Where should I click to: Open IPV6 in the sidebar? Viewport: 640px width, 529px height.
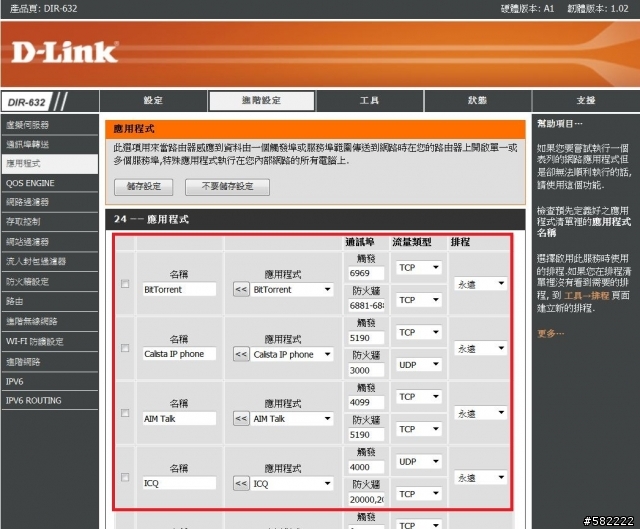(50, 381)
